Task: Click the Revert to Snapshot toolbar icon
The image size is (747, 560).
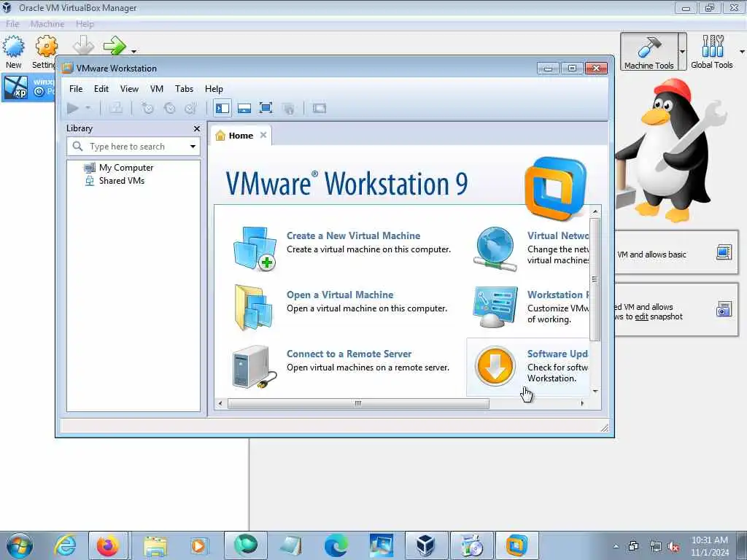Action: 169,109
